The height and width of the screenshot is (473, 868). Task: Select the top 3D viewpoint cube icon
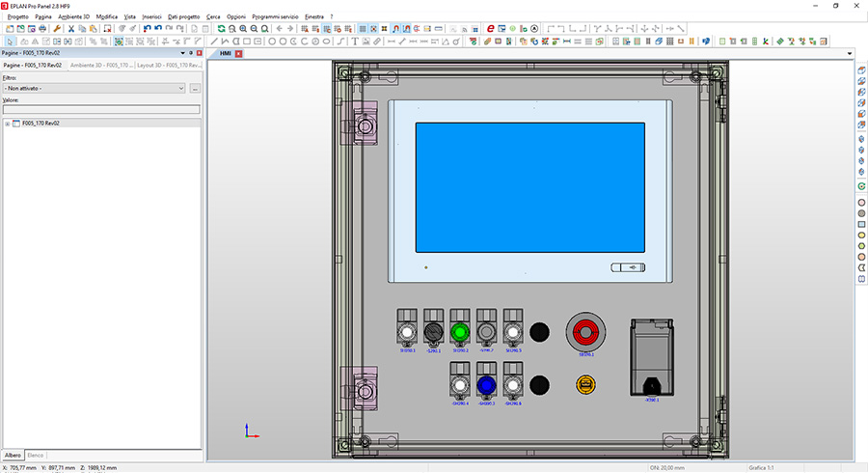861,71
